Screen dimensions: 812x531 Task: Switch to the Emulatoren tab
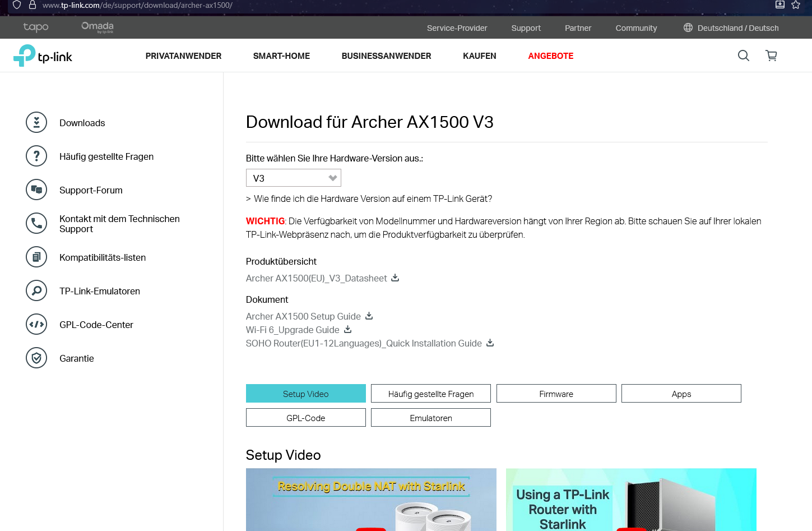point(431,418)
